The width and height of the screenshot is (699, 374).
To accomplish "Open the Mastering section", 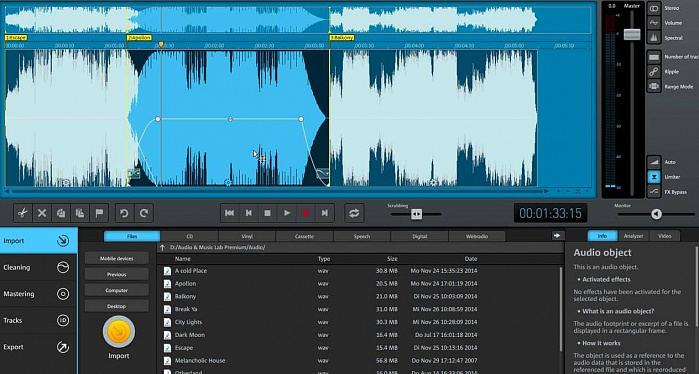I will (x=38, y=294).
